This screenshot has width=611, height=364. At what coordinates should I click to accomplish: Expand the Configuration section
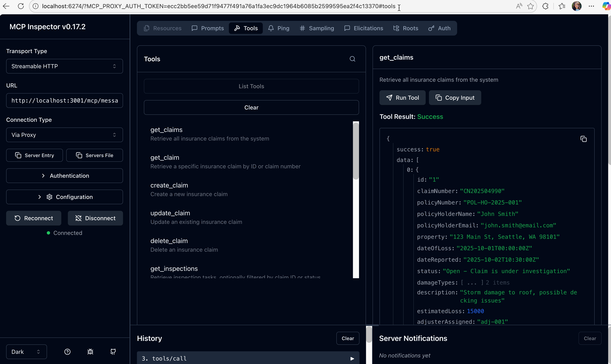click(x=64, y=197)
